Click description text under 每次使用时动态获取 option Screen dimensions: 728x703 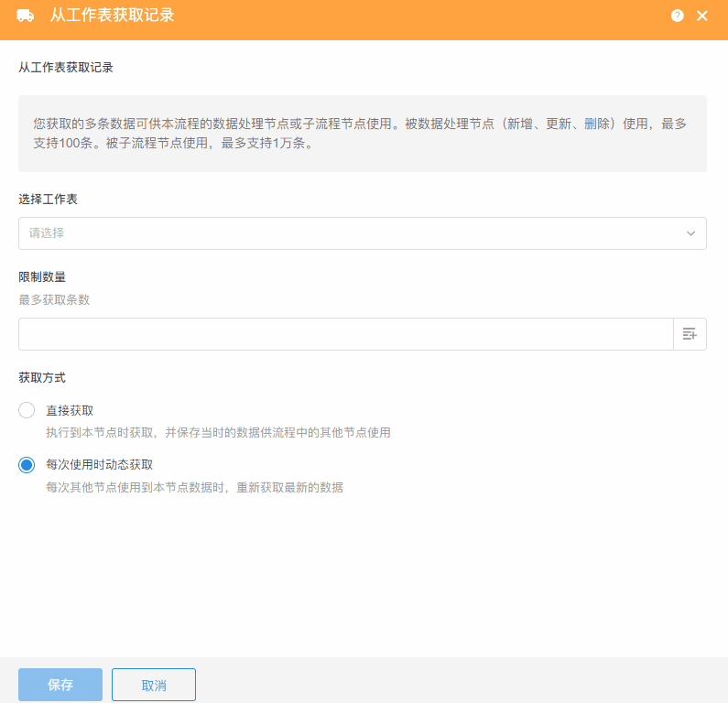pos(194,488)
